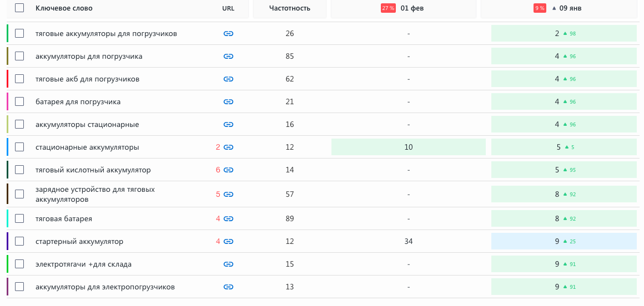This screenshot has height=306, width=644.
Task: Click keyword 'аккумуляторы для электропогрузчиков'
Action: pos(105,287)
